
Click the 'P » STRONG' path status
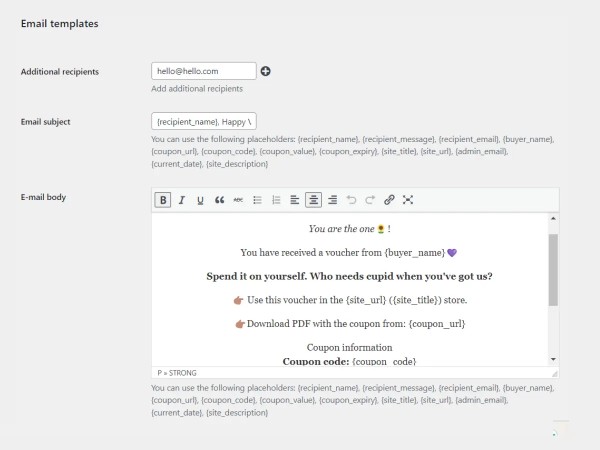click(x=177, y=373)
